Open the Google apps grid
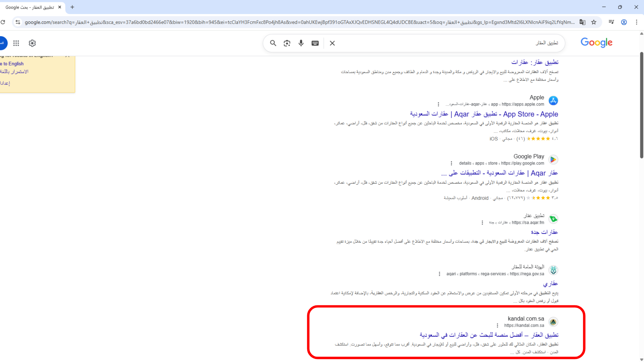Viewport: 644px width, 362px height. [x=16, y=43]
